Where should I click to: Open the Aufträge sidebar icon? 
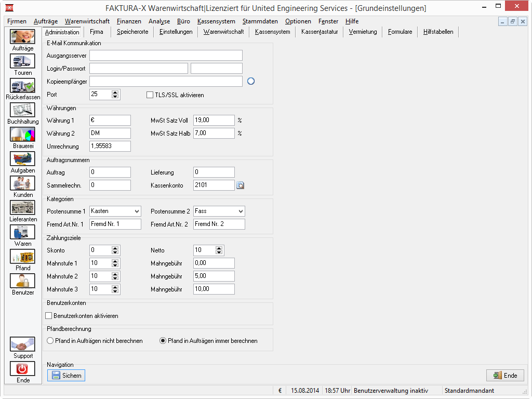coord(22,37)
